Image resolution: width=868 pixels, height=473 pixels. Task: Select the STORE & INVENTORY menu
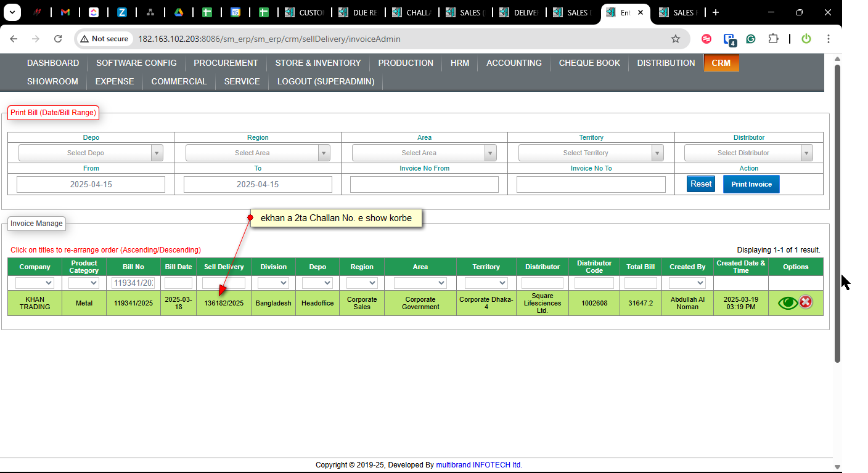point(318,63)
